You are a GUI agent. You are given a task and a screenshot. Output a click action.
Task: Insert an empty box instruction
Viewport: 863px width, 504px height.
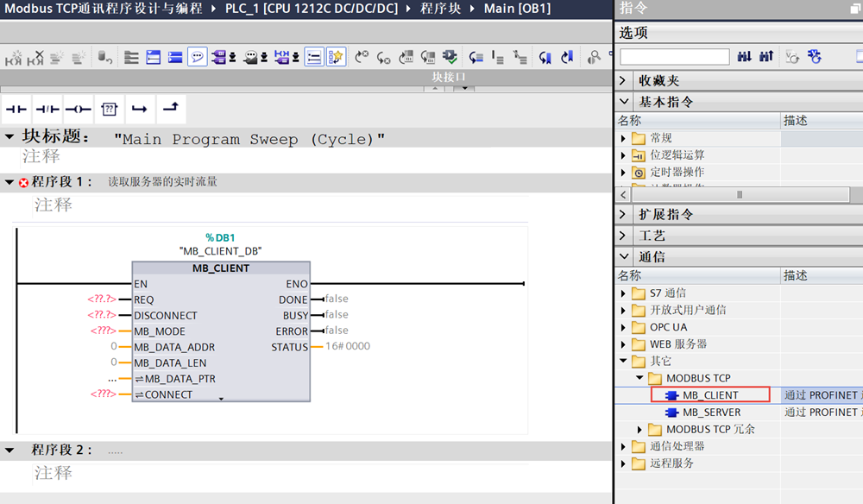pos(109,109)
